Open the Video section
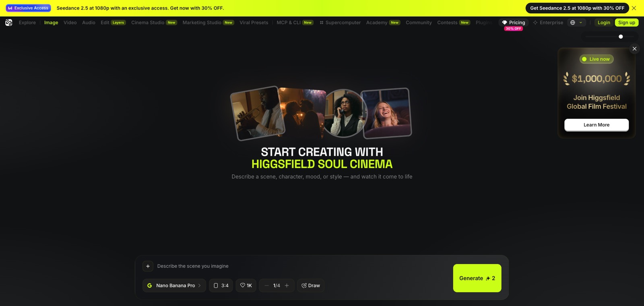Viewport: 644px width, 306px height. point(70,23)
